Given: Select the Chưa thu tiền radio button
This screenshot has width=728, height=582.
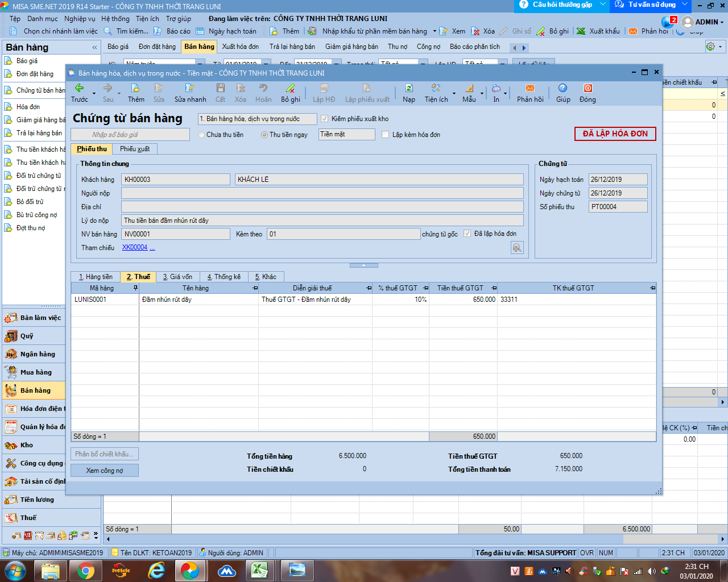Looking at the screenshot, I should [201, 135].
